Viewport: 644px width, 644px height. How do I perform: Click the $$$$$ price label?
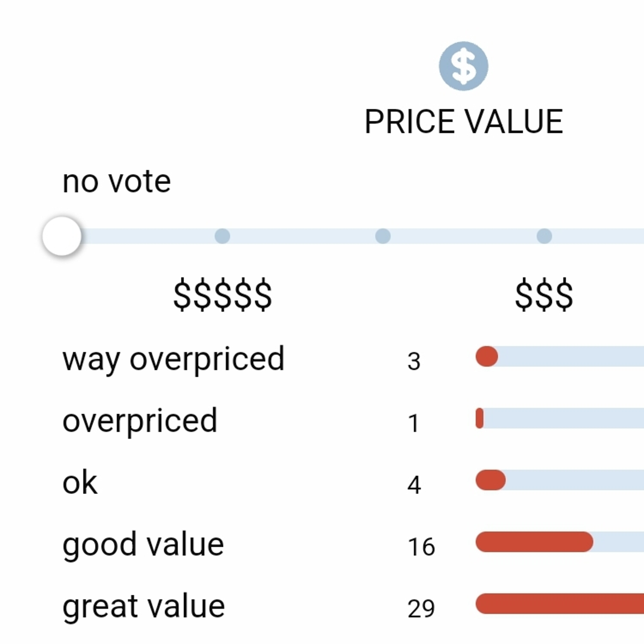(223, 295)
